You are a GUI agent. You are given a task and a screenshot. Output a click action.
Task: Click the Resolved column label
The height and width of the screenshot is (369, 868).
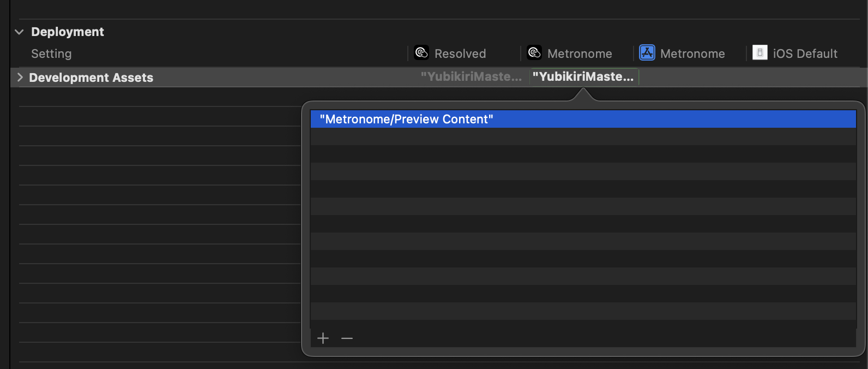[460, 53]
